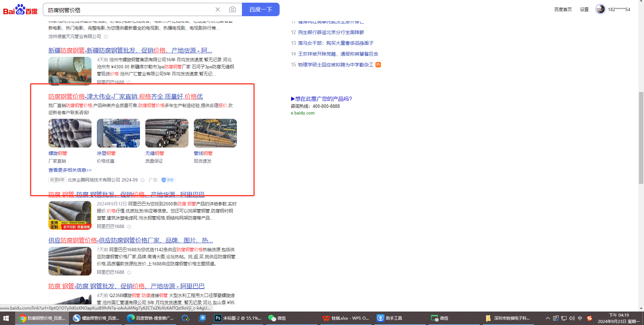Open the 深圳市铨棋电子科 folder in the taskbar

pyautogui.click(x=508, y=318)
